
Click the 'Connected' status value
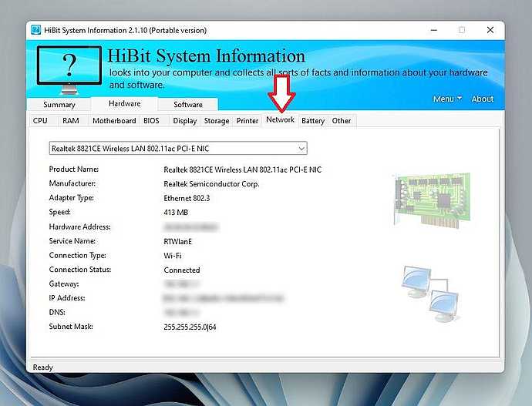(182, 270)
